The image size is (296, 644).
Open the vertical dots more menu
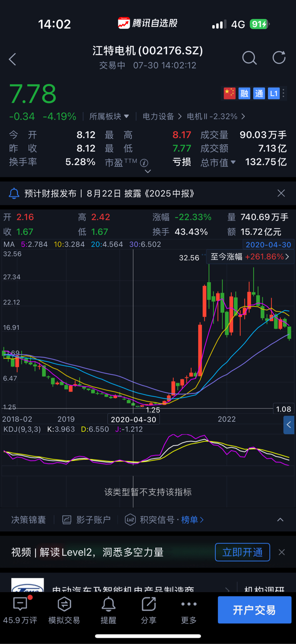(284, 93)
